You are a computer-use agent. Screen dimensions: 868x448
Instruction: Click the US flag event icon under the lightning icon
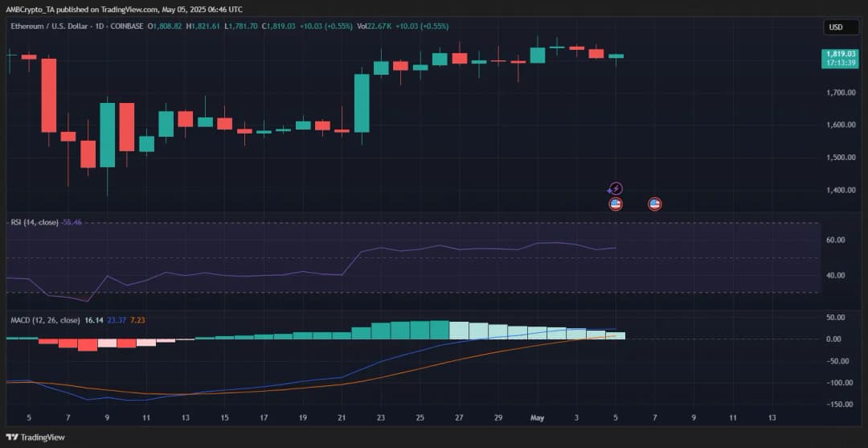tap(616, 203)
